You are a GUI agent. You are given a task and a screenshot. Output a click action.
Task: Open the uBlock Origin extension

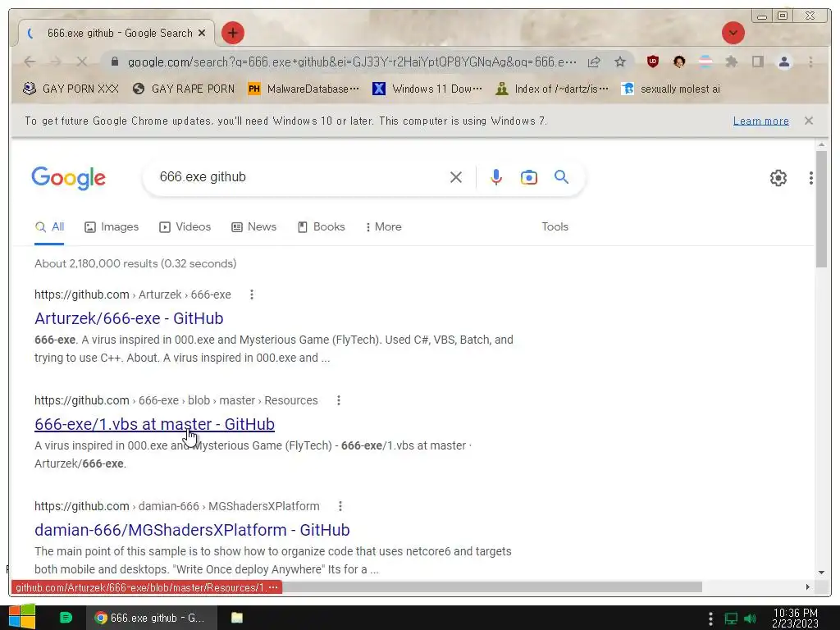pos(652,62)
